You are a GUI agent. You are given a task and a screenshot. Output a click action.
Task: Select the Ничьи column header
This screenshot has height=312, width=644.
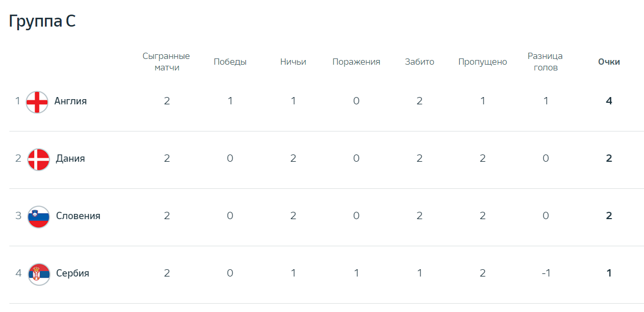click(x=293, y=62)
